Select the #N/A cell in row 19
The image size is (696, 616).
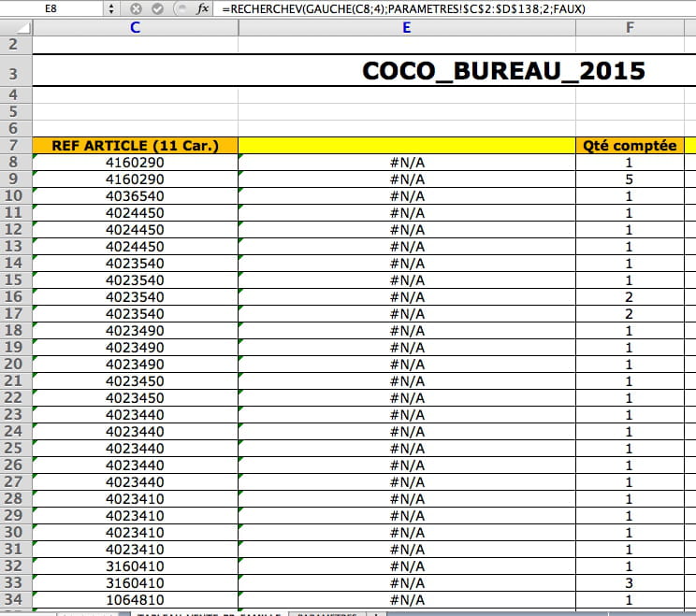coord(407,347)
